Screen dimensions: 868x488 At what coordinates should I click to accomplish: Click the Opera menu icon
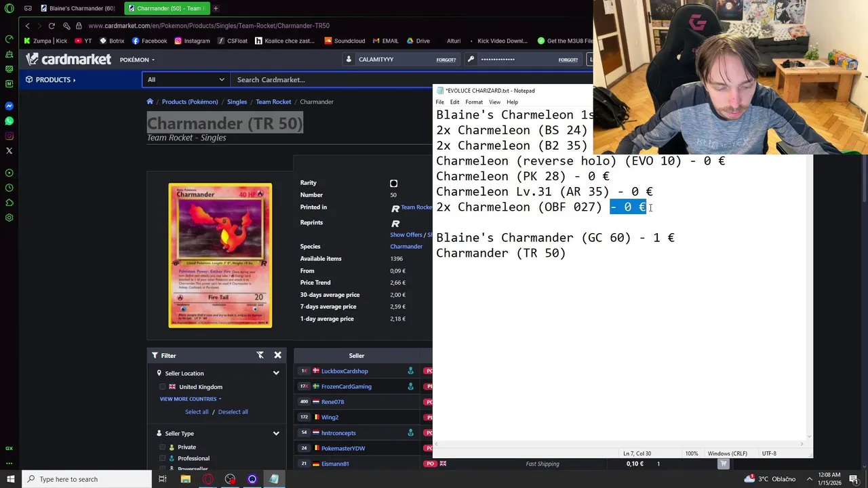pos(9,8)
